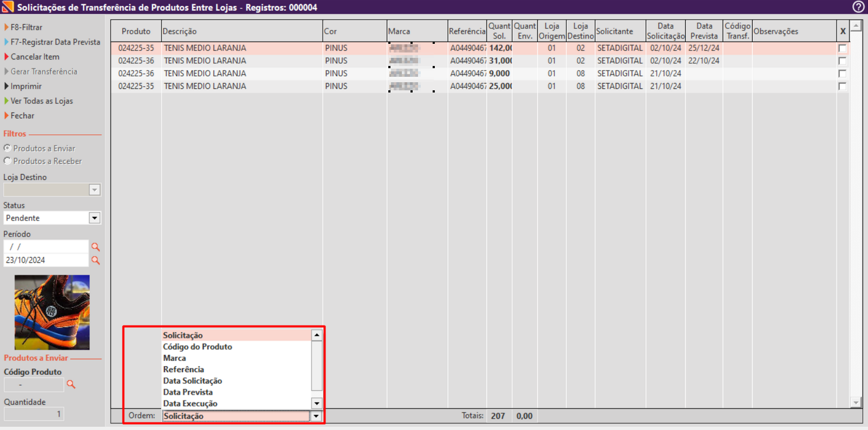Click the first Período date search magnifier

(x=96, y=247)
